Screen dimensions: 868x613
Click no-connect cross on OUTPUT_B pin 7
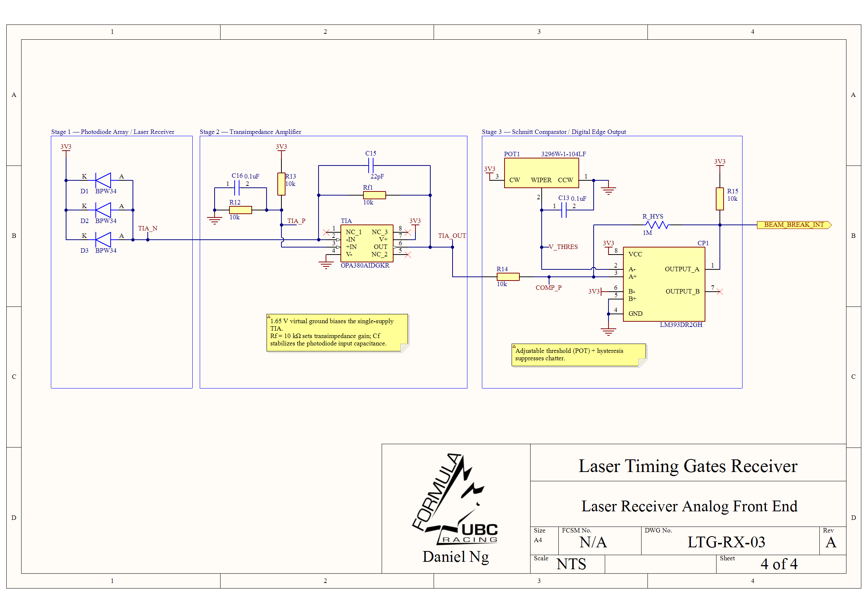(x=720, y=292)
